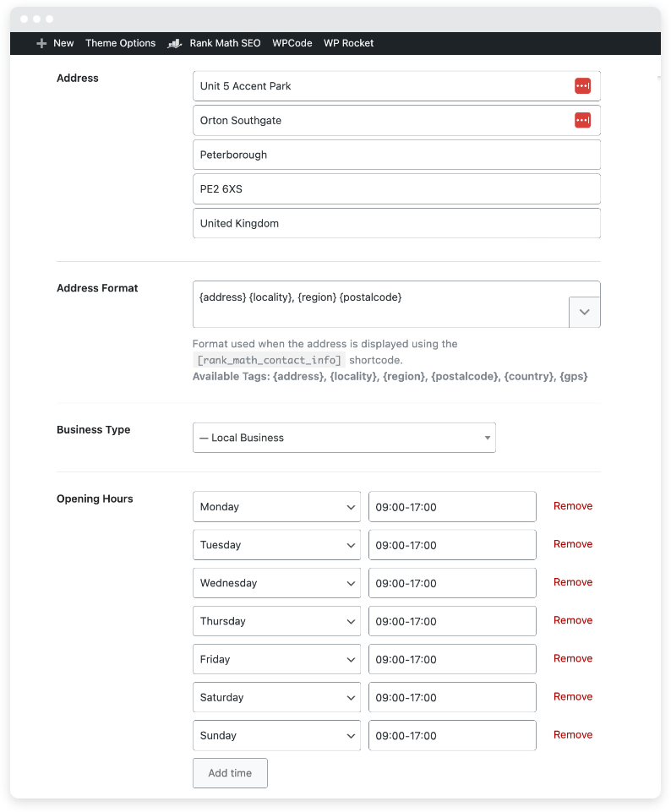Click the Business Type label
Image resolution: width=671 pixels, height=812 pixels.
tap(93, 430)
